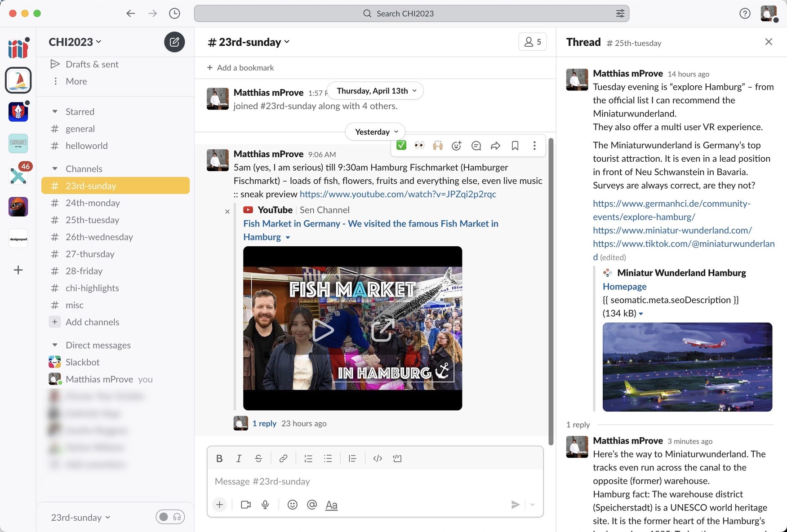The image size is (787, 532).
Task: Open the Miniatur Wunderland Homepage link
Action: pos(624,287)
